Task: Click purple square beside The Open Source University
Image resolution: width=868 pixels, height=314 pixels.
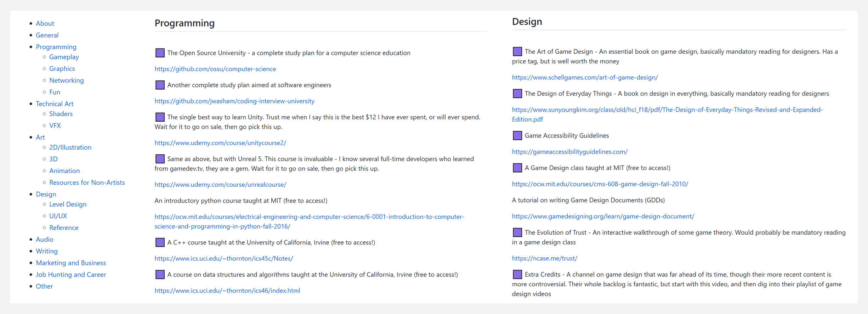Action: 160,53
